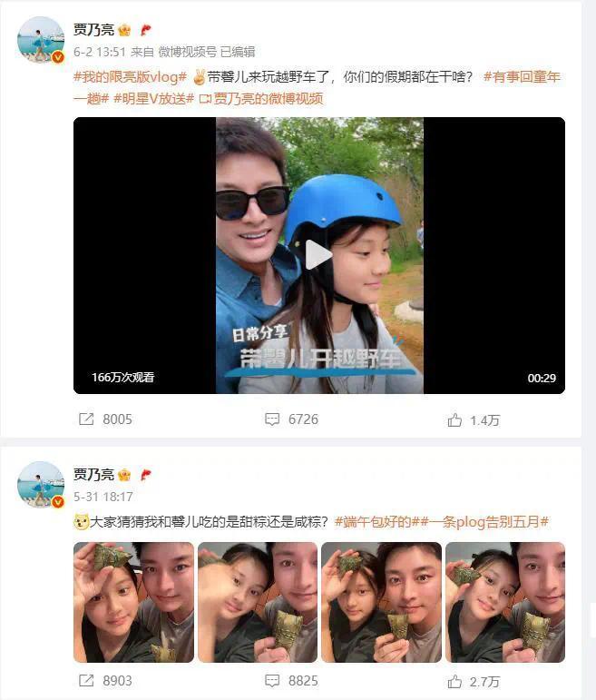The width and height of the screenshot is (596, 700).
Task: Click 贾乃亮 username on second post
Action: click(x=94, y=474)
